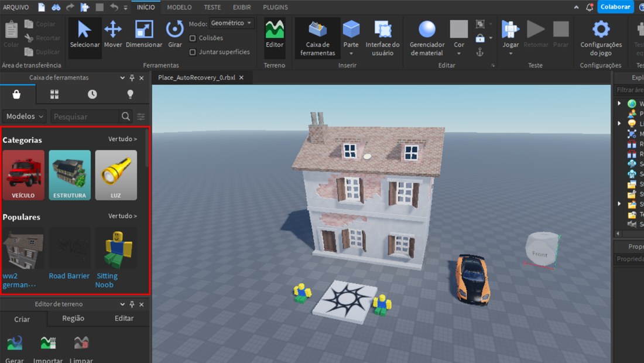
Task: Open Caixa de ferramentas toolbox
Action: [x=317, y=38]
